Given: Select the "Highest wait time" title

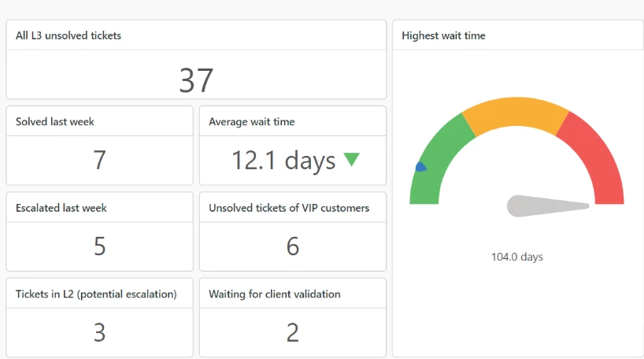Looking at the screenshot, I should click(443, 35).
